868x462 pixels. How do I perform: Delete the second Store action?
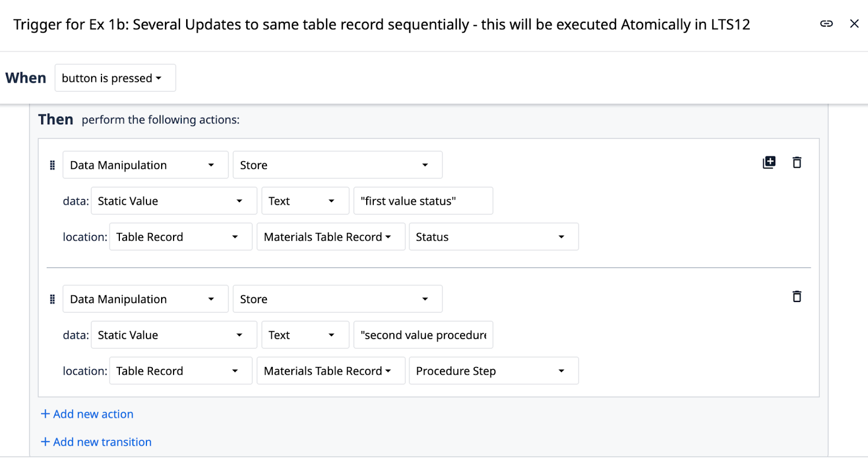pos(797,296)
